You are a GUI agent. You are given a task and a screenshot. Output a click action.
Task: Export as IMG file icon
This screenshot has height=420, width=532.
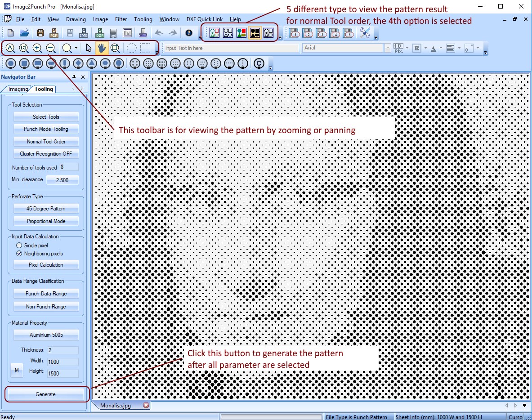pos(84,33)
